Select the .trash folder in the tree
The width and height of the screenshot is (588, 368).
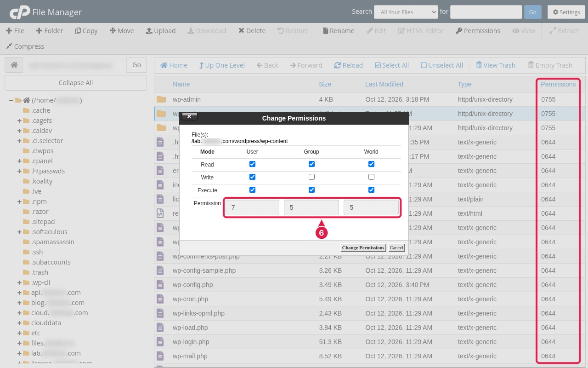coord(40,272)
